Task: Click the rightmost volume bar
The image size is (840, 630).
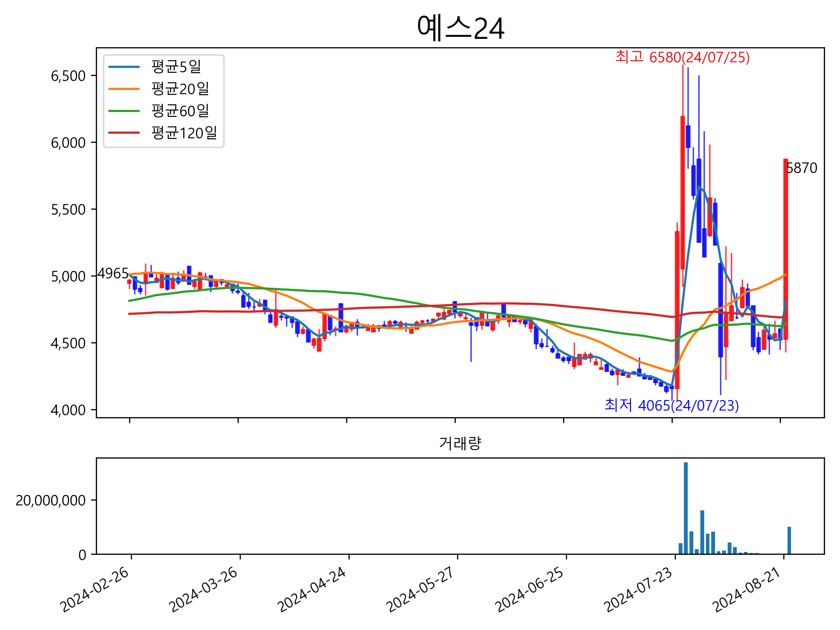Action: [789, 540]
